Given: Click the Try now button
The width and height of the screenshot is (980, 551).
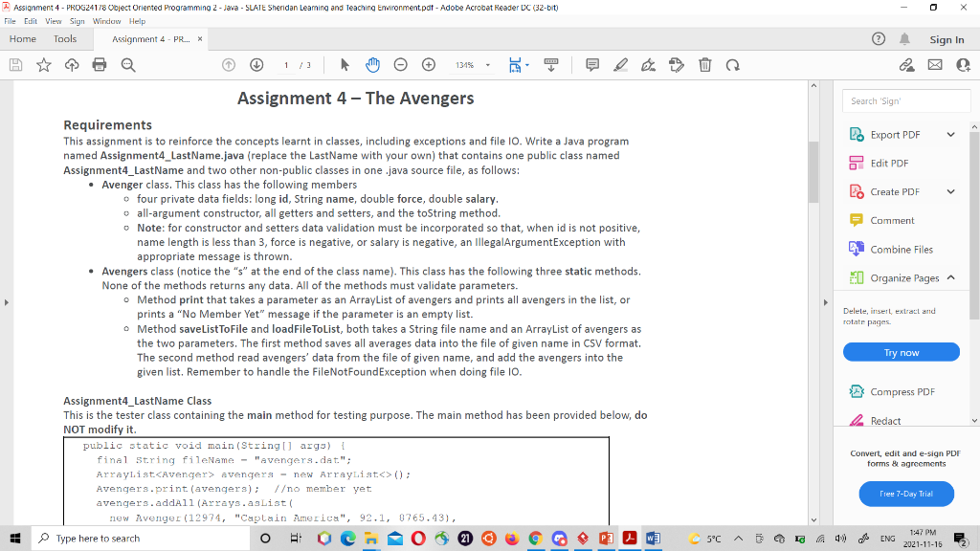Looking at the screenshot, I should pyautogui.click(x=902, y=352).
